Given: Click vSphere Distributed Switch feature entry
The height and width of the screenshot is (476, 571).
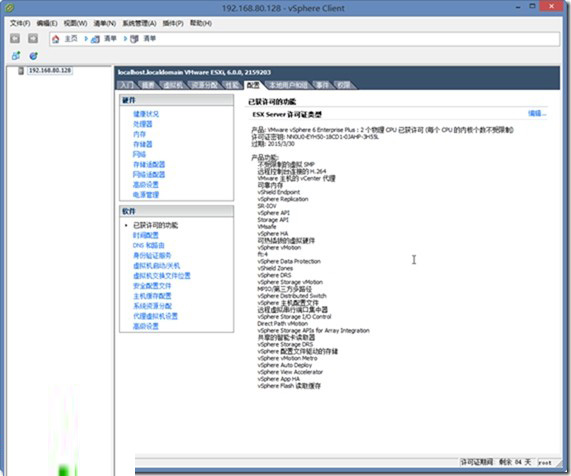Looking at the screenshot, I should tap(292, 296).
